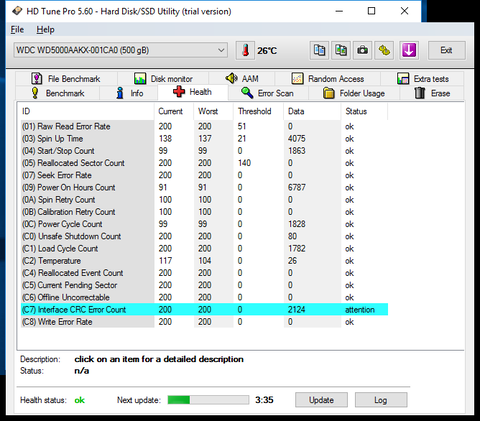Viewport: 480px width, 421px height.
Task: Select the (C8) Write Error Rate row
Action: point(204,322)
